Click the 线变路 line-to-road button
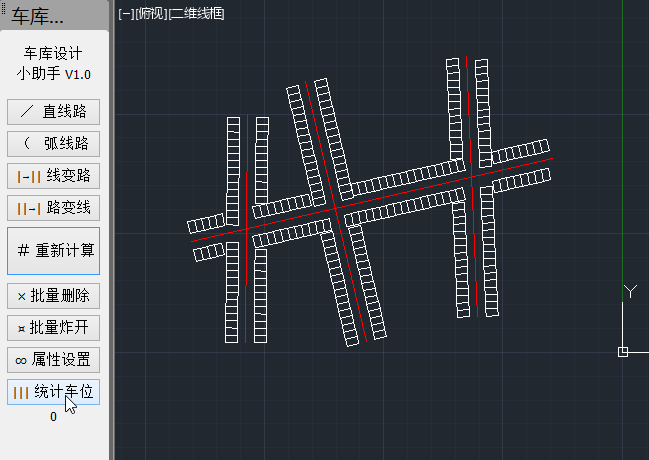This screenshot has width=649, height=460. point(53,176)
